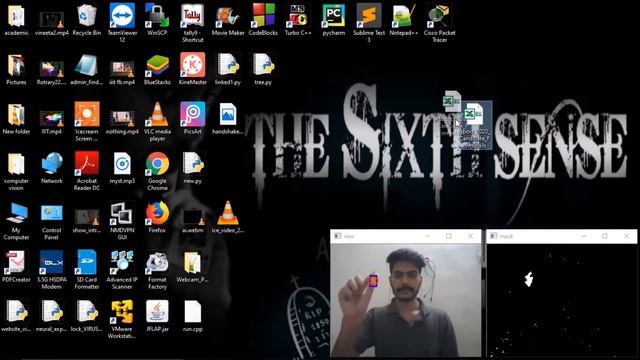640x360 pixels.
Task: Launch the pycharm shortcut
Action: click(x=333, y=20)
